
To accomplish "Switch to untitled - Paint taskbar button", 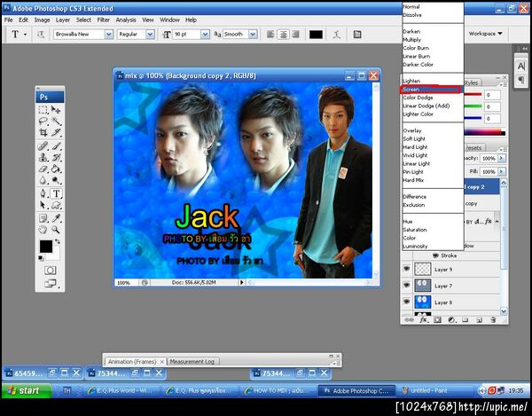I will point(434,390).
